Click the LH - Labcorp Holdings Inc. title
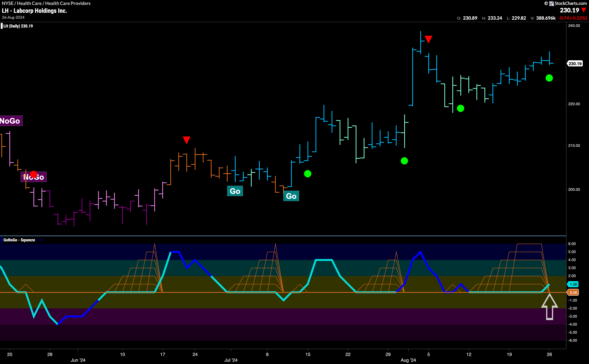589x364 pixels. coord(34,11)
